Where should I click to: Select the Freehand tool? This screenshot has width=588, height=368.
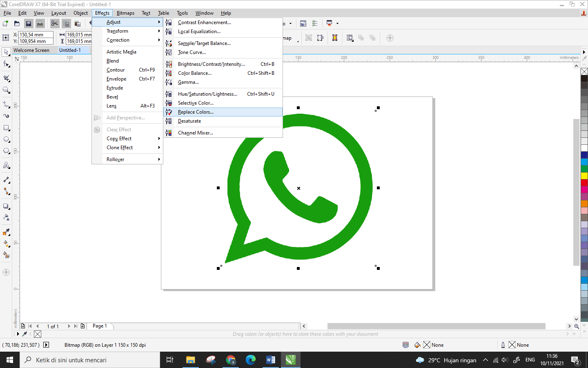coord(6,104)
